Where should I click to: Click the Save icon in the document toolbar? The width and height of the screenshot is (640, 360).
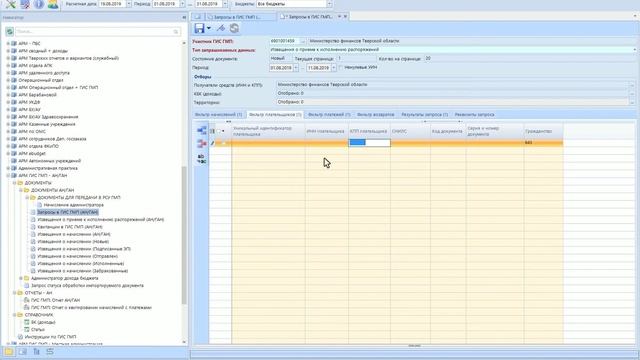click(x=199, y=28)
